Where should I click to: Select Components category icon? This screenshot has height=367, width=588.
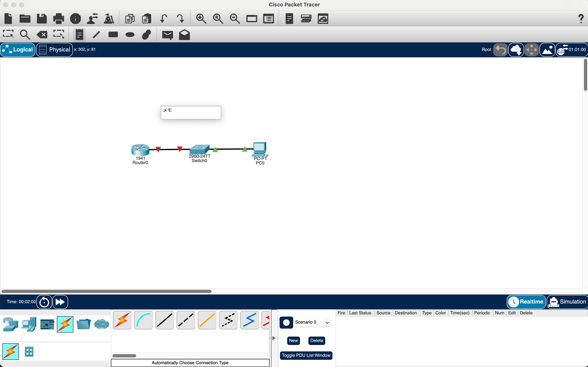[47, 324]
